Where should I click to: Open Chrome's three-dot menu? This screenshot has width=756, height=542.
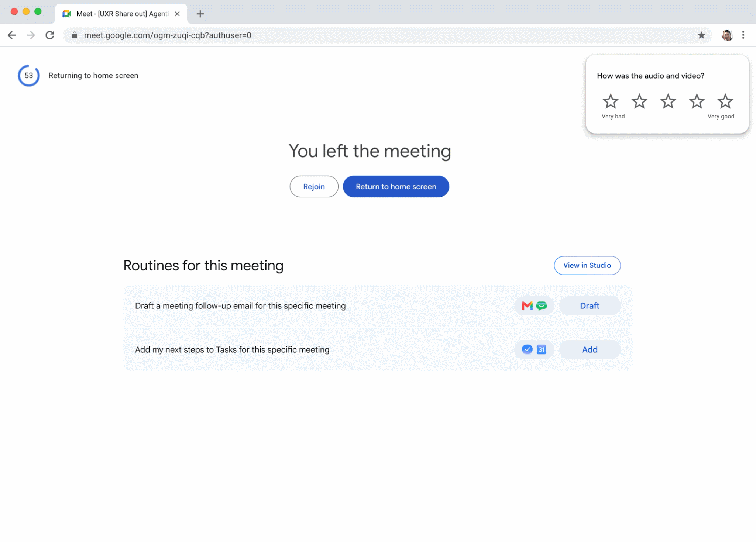743,35
